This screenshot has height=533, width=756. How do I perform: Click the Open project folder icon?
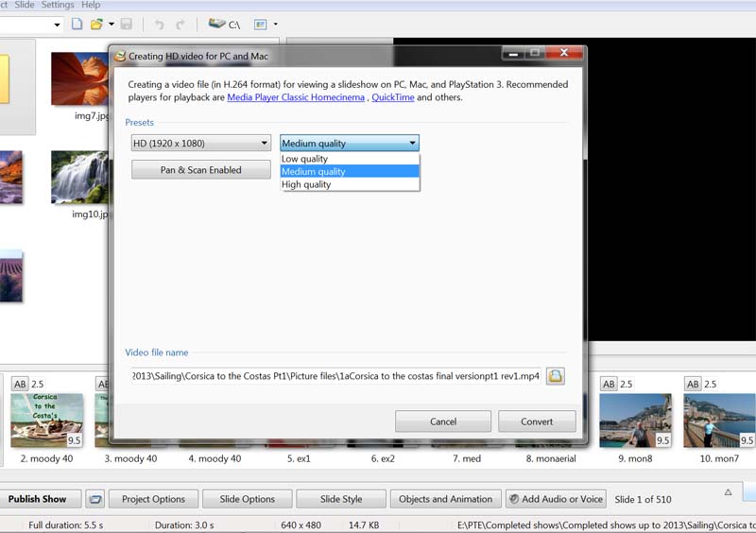point(96,25)
